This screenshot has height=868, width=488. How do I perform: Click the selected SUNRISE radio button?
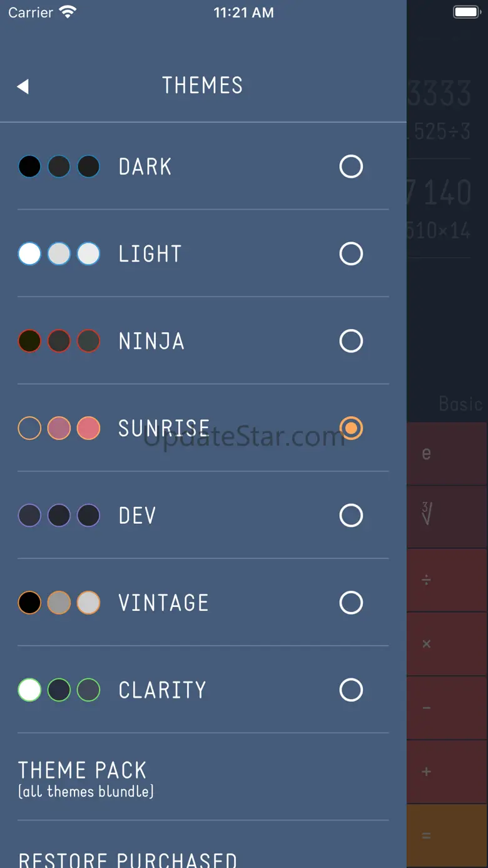pos(351,428)
